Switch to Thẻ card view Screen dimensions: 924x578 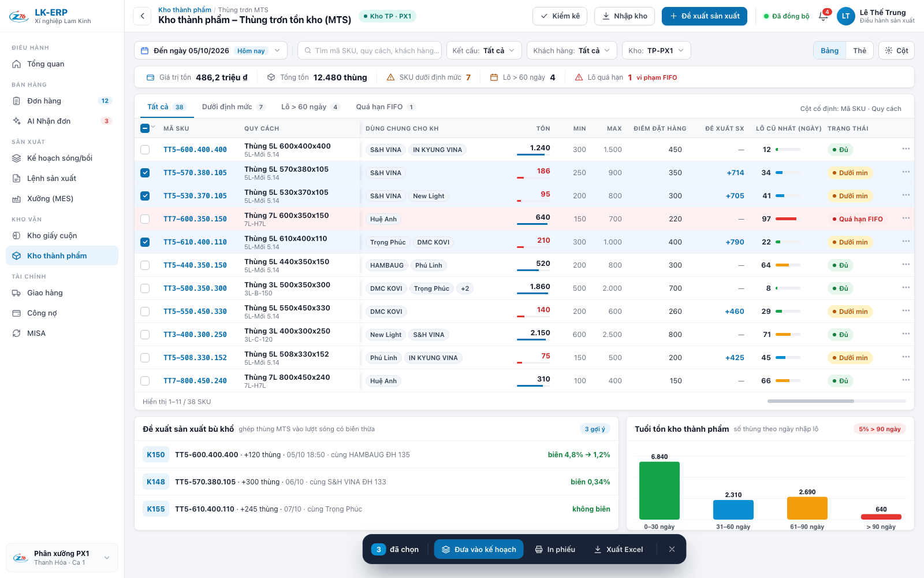point(859,50)
